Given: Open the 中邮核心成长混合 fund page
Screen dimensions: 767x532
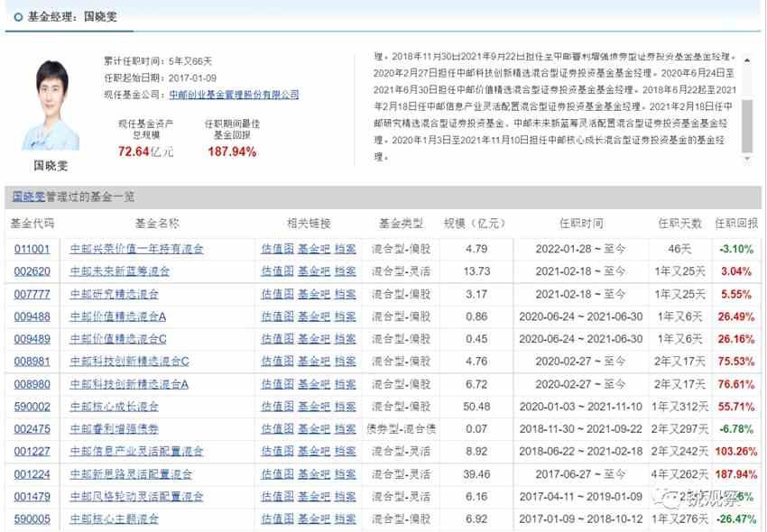Looking at the screenshot, I should tap(114, 407).
